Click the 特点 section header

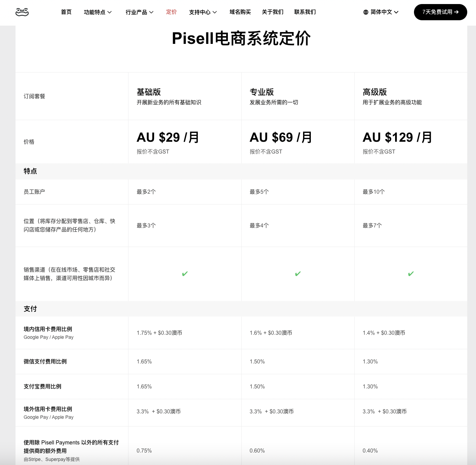30,171
